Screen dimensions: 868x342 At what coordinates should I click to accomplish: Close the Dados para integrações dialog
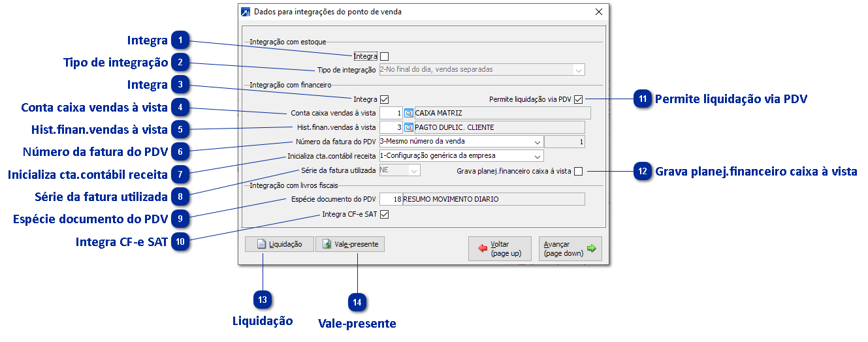pos(599,12)
